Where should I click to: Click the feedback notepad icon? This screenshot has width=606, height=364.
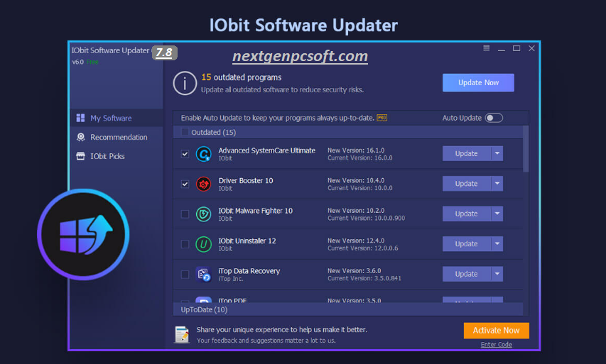pyautogui.click(x=182, y=334)
